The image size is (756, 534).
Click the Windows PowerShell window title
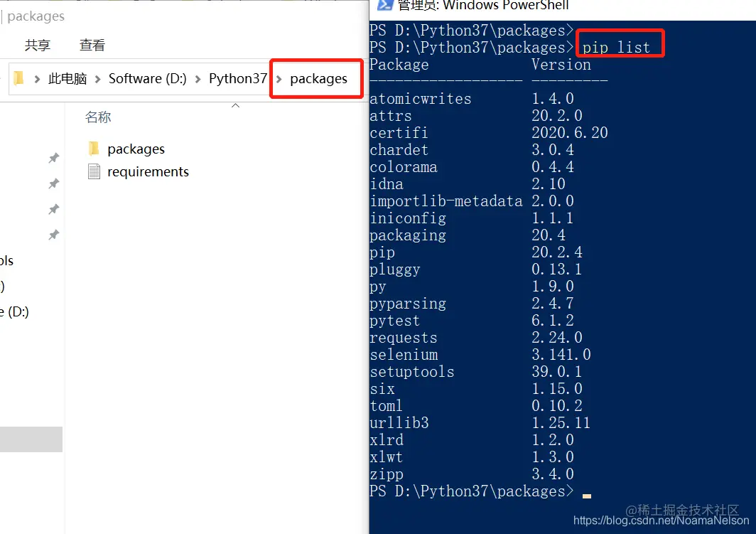click(x=483, y=6)
